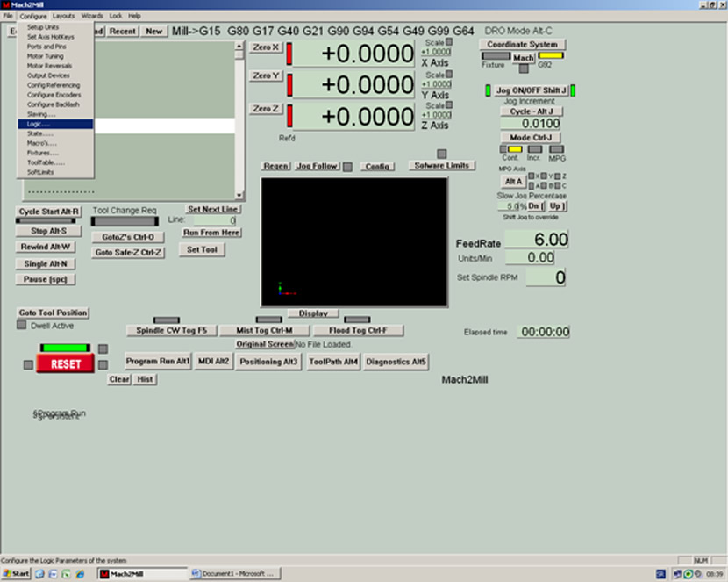Click the yellow G92 indicator
This screenshot has height=582, width=728.
551,55
